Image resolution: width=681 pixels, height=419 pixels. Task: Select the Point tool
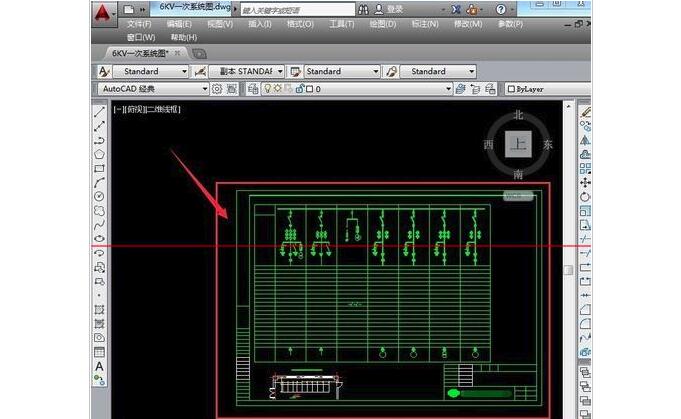coord(99,295)
